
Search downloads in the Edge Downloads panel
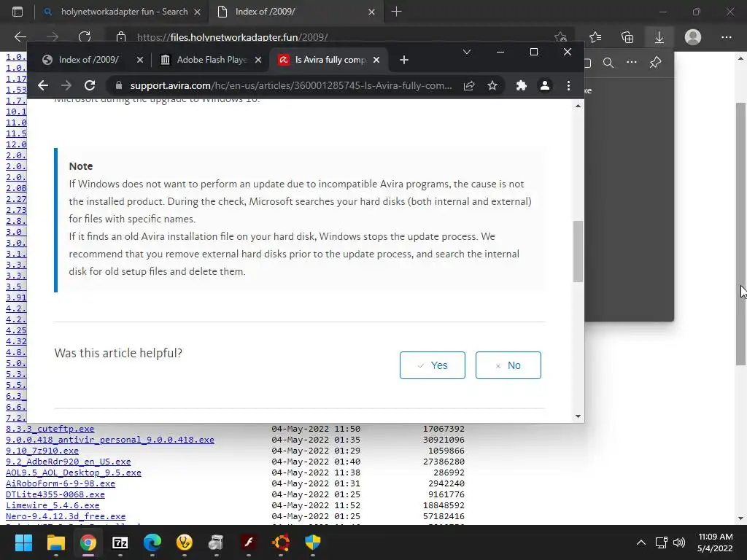pos(608,63)
